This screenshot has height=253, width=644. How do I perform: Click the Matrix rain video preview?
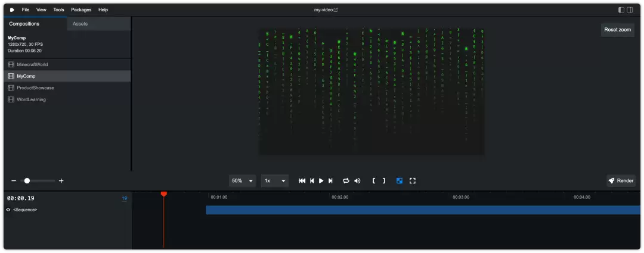click(371, 92)
